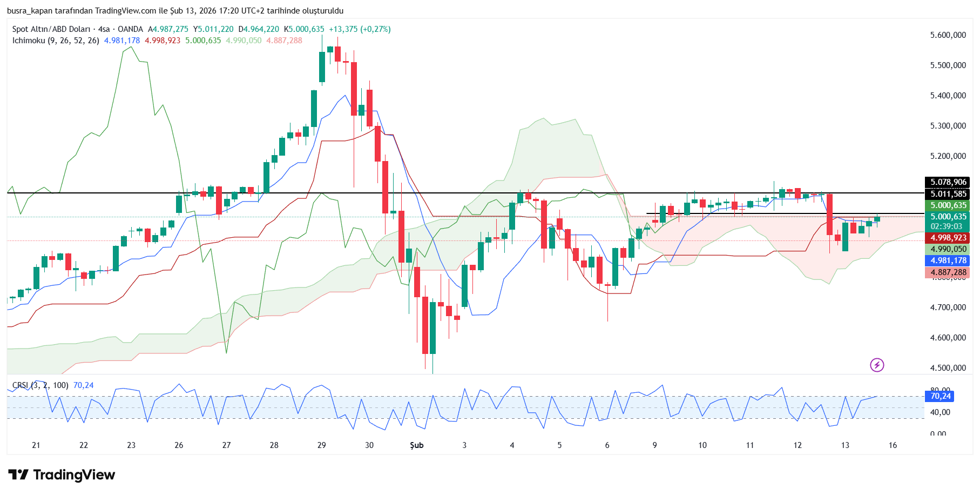Click the TradingView logo mark at bottom left
The height and width of the screenshot is (495, 980).
point(18,475)
